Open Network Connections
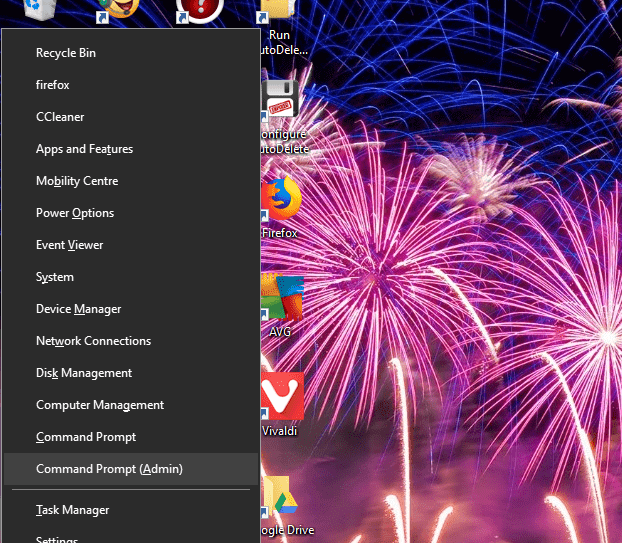 pos(131,341)
